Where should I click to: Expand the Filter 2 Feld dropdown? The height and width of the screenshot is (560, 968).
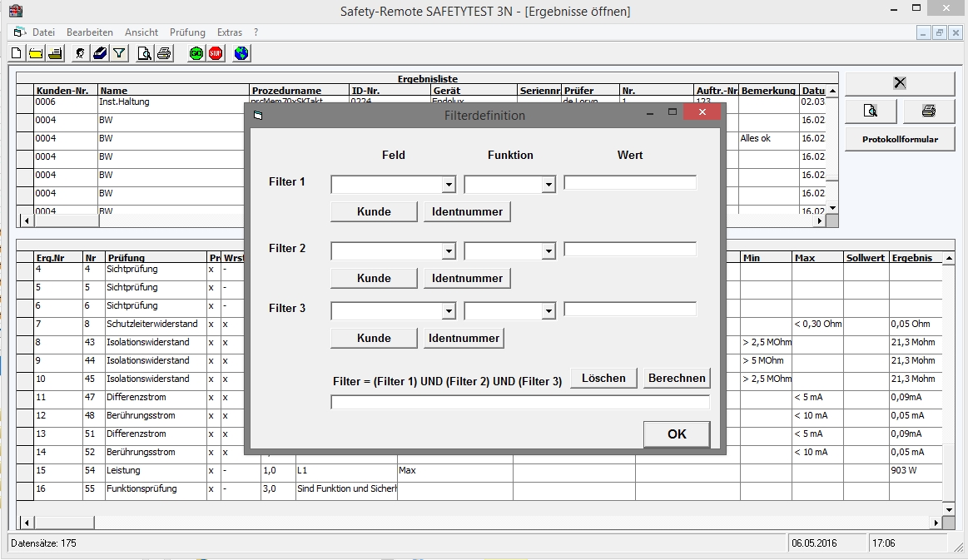coord(449,250)
